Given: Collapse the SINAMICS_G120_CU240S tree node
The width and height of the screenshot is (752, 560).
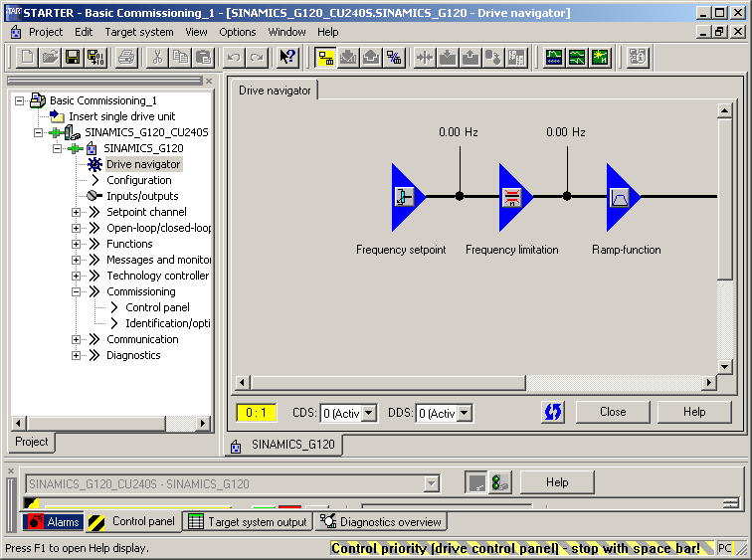Looking at the screenshot, I should [x=39, y=133].
